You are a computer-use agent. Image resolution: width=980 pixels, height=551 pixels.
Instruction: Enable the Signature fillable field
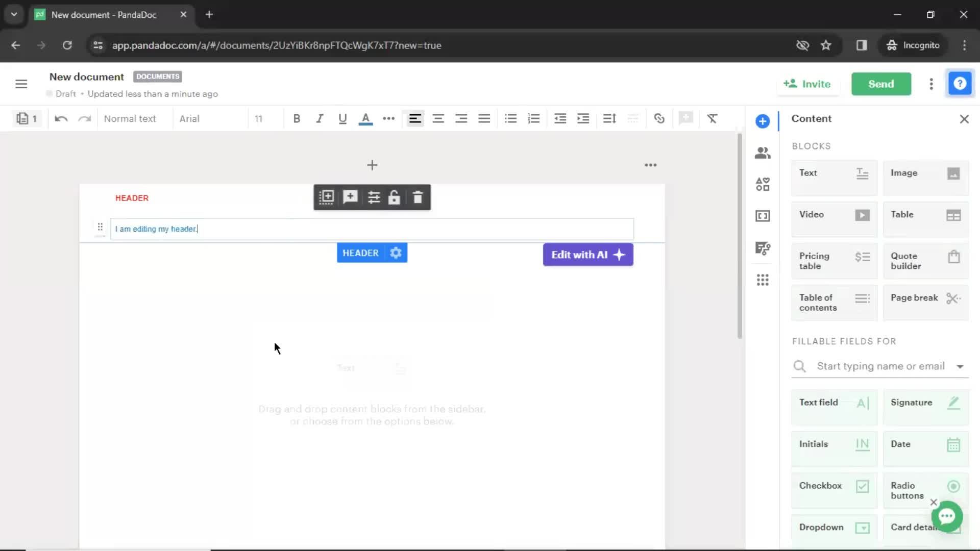coord(925,403)
